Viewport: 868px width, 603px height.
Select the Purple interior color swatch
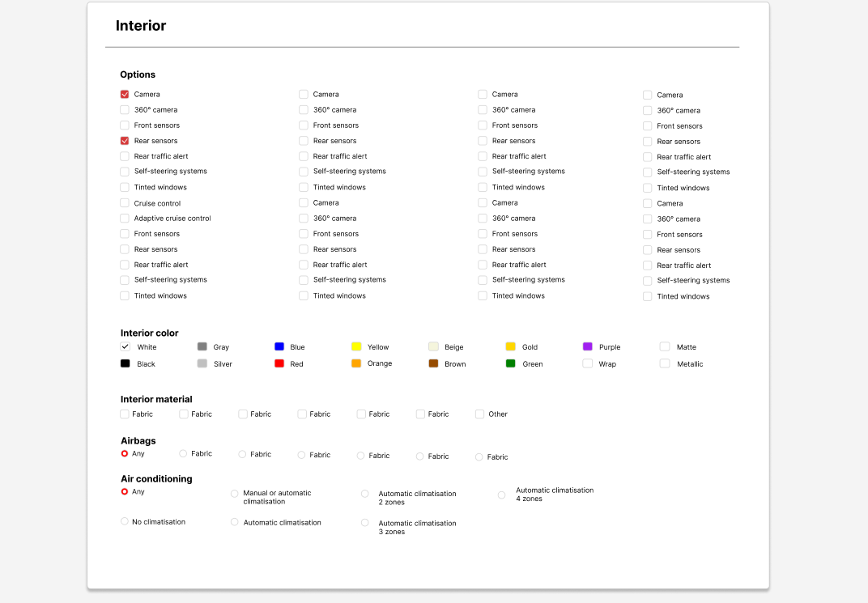pyautogui.click(x=588, y=346)
